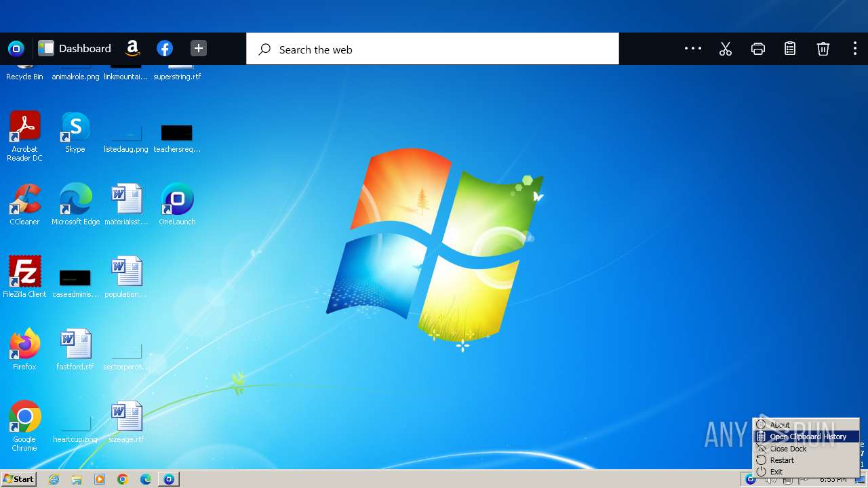Open the three horizontal dots menu in the dock
The height and width of the screenshot is (488, 868).
point(693,49)
